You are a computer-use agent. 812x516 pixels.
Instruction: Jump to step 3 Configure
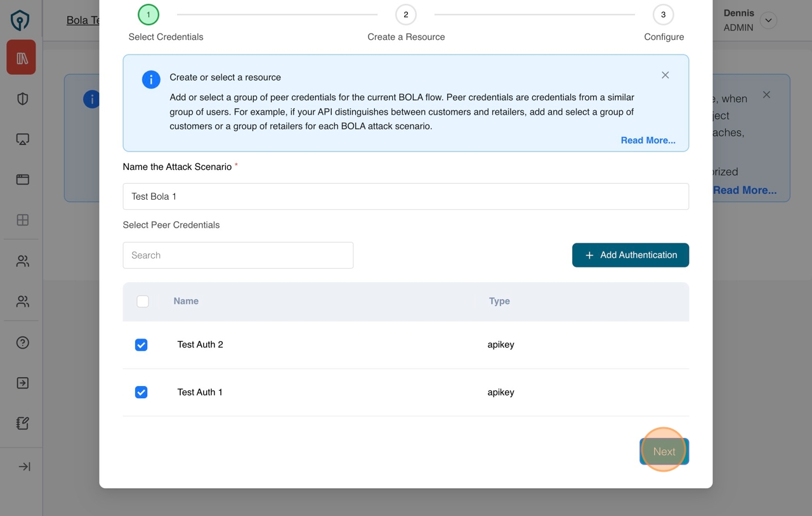663,15
